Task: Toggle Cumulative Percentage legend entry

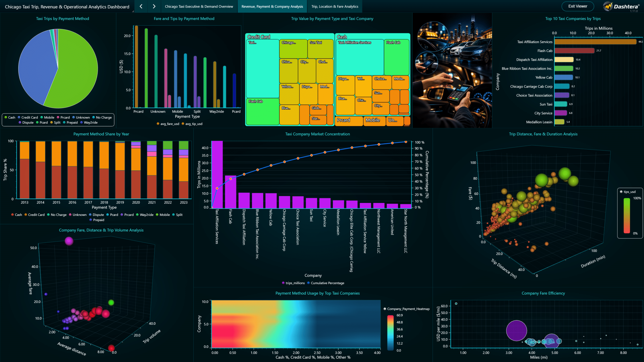Action: point(326,283)
